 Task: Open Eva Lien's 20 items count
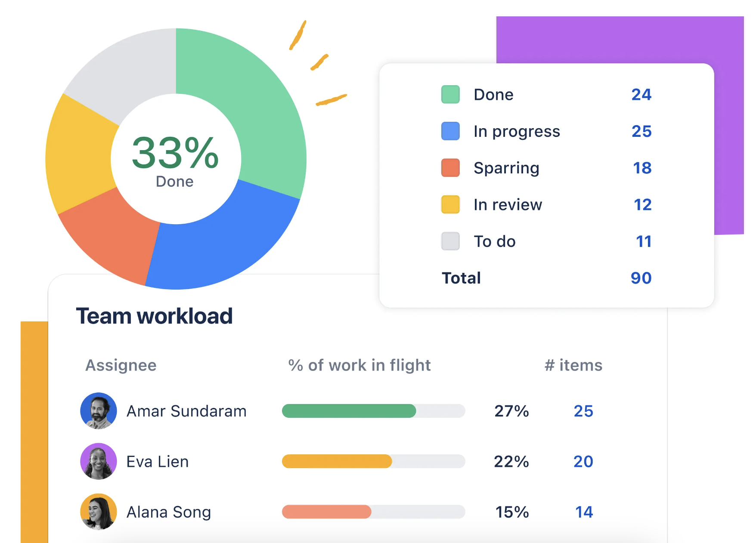tap(583, 462)
